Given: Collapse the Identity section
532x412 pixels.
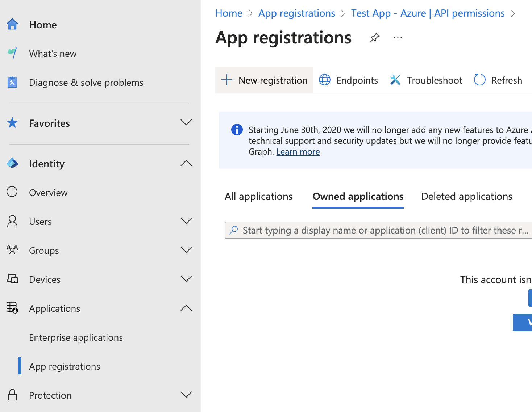Looking at the screenshot, I should (x=186, y=163).
